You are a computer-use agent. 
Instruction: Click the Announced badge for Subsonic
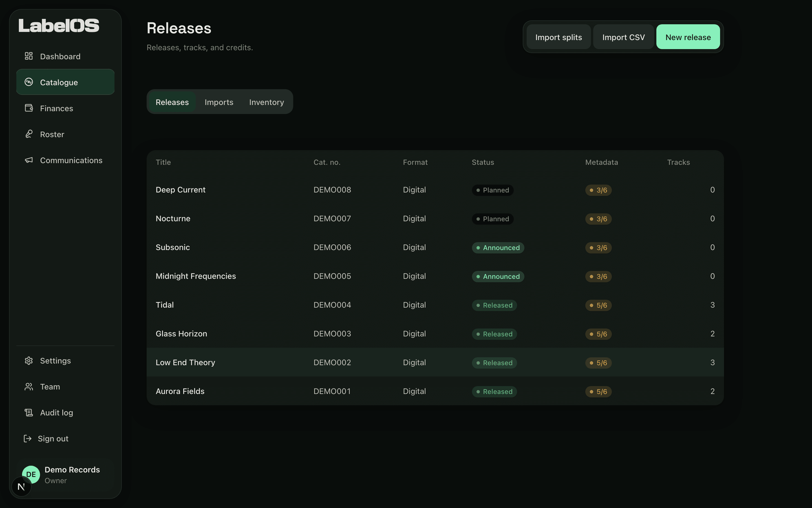[498, 248]
